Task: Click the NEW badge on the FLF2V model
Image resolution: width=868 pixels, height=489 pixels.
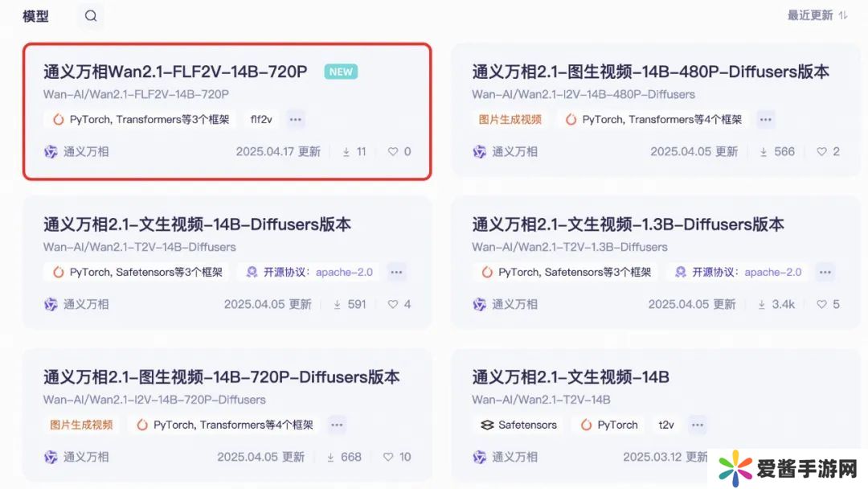Action: tap(341, 72)
